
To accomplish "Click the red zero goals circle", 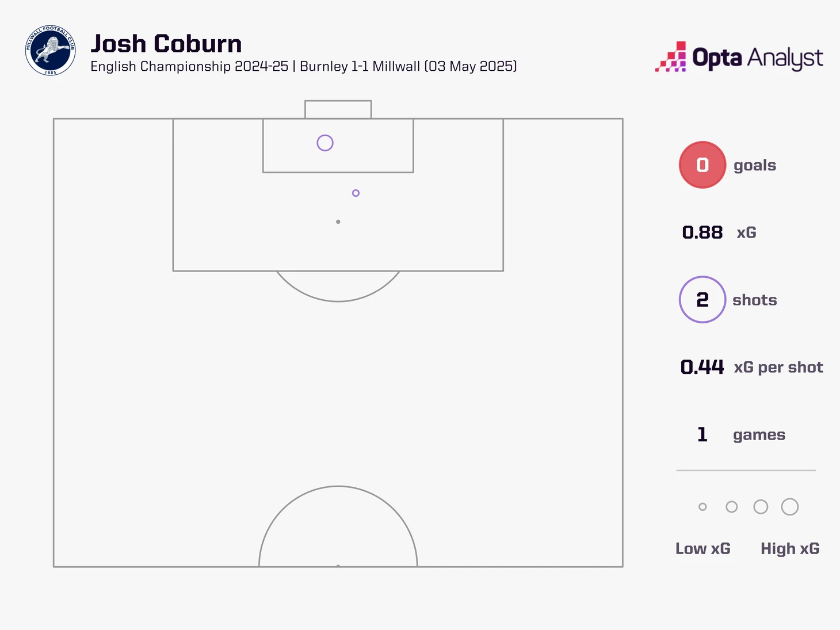I will [702, 165].
